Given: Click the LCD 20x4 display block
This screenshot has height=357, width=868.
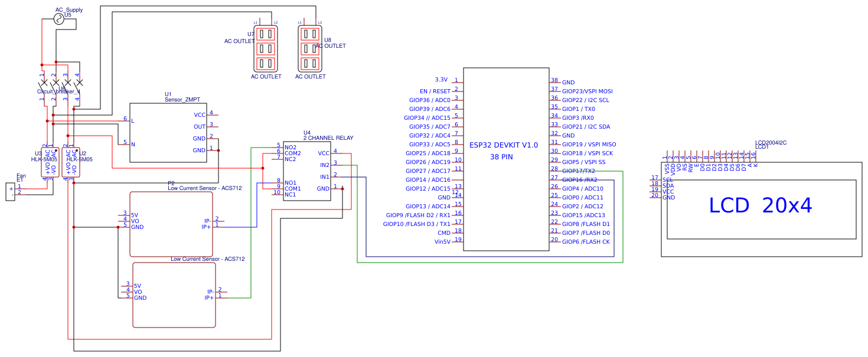Looking at the screenshot, I should coord(762,204).
